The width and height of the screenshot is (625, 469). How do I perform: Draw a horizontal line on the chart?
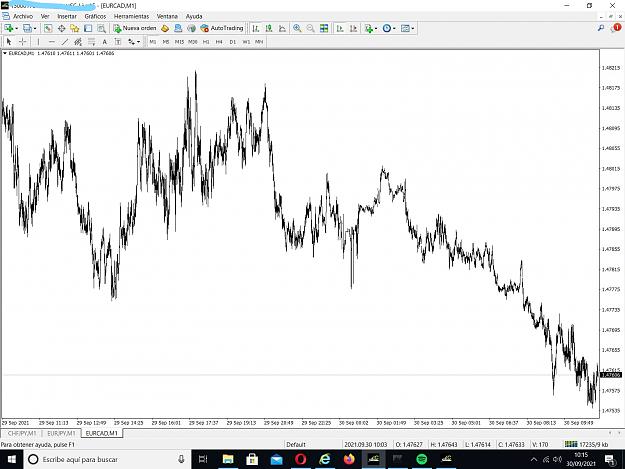pos(51,42)
